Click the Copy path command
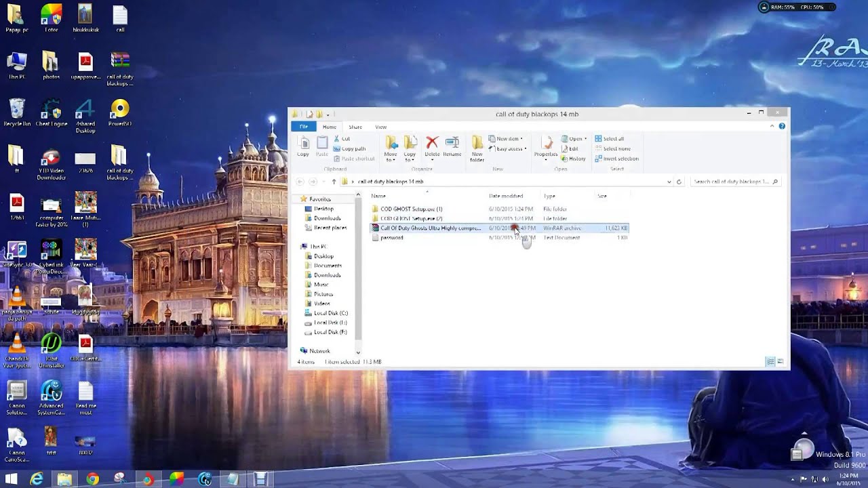The width and height of the screenshot is (868, 488). 349,148
